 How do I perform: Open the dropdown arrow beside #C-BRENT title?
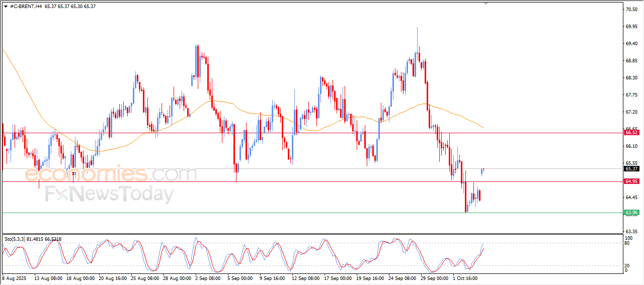pyautogui.click(x=6, y=7)
